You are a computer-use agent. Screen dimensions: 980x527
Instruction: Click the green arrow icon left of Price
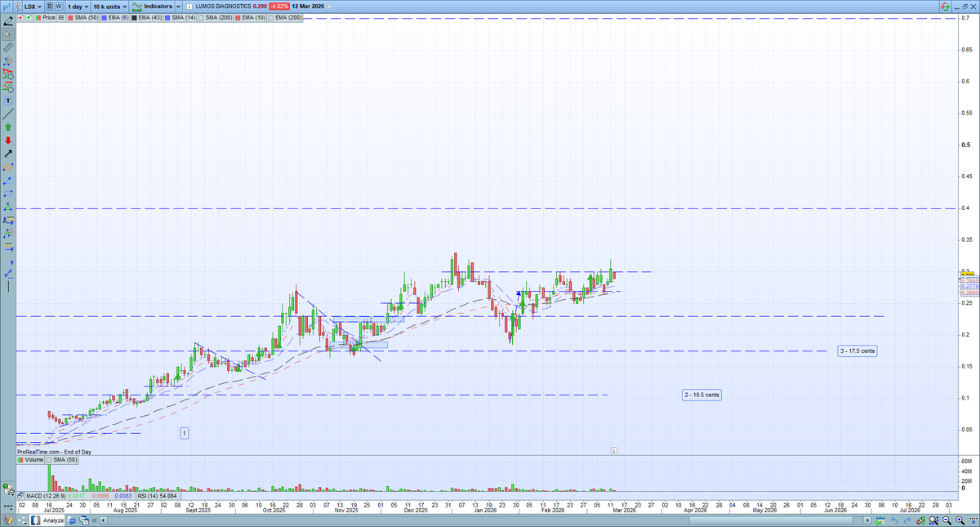click(29, 18)
